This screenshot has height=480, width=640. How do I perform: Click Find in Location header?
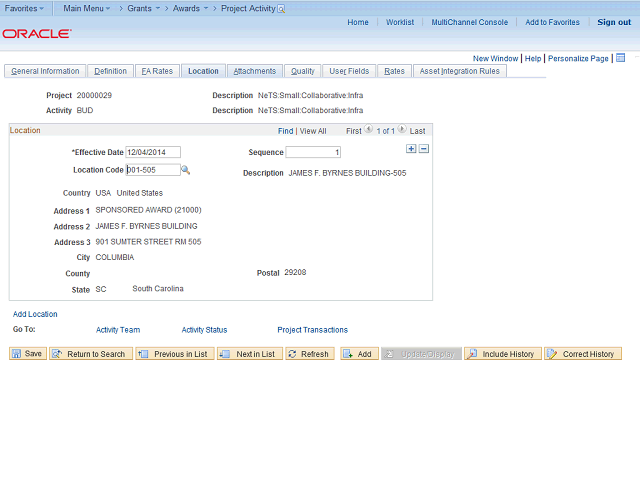point(285,131)
